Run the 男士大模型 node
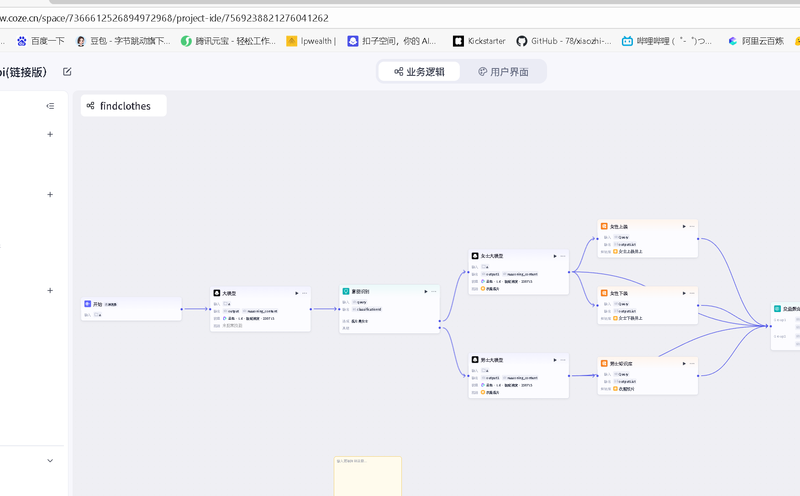The image size is (800, 496). (x=555, y=360)
